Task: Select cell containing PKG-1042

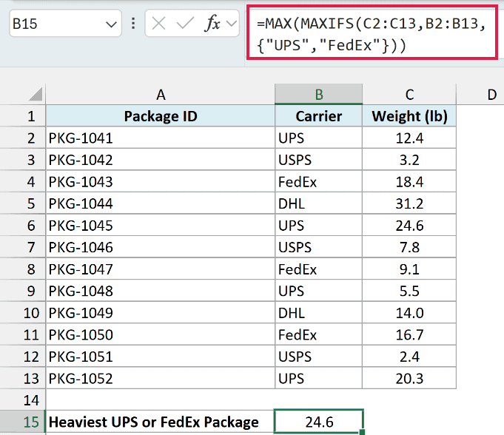Action: click(x=161, y=160)
